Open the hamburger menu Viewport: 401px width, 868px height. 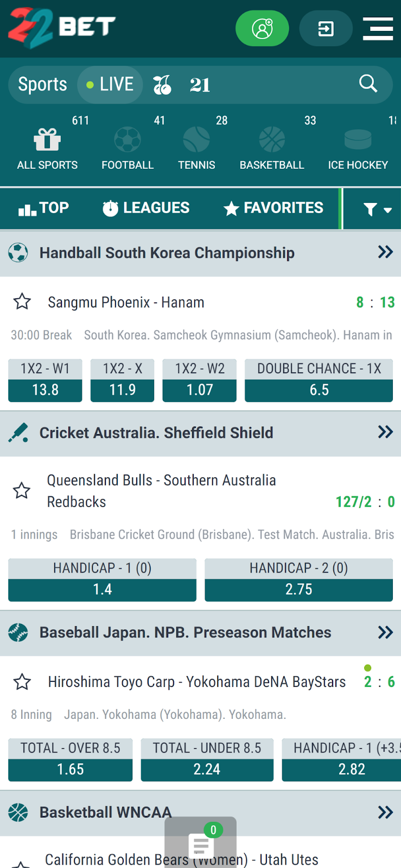[378, 28]
